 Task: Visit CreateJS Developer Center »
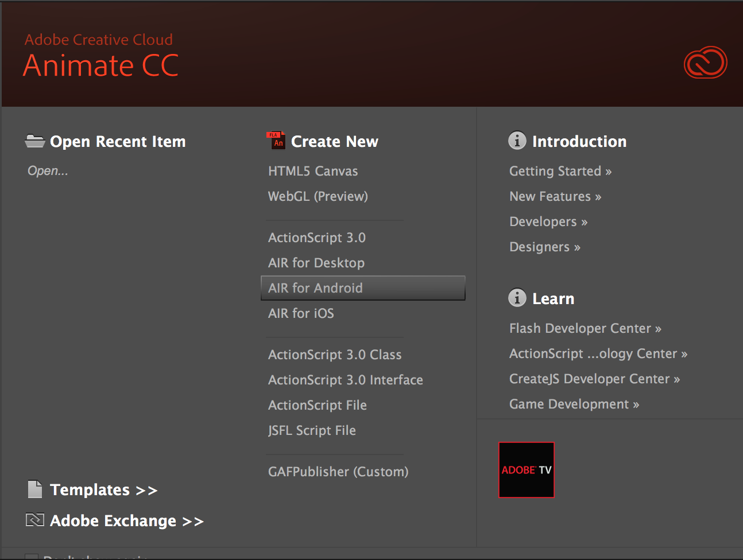pos(594,379)
